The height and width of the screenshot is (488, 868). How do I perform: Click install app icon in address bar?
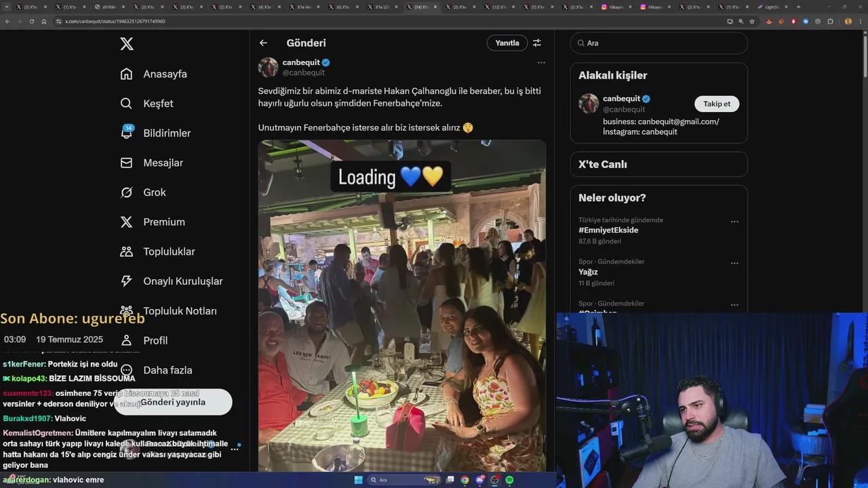pos(730,21)
